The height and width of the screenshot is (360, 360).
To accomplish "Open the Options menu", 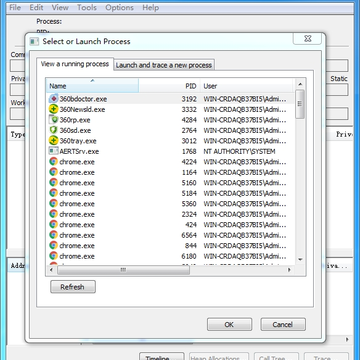I will (x=119, y=7).
